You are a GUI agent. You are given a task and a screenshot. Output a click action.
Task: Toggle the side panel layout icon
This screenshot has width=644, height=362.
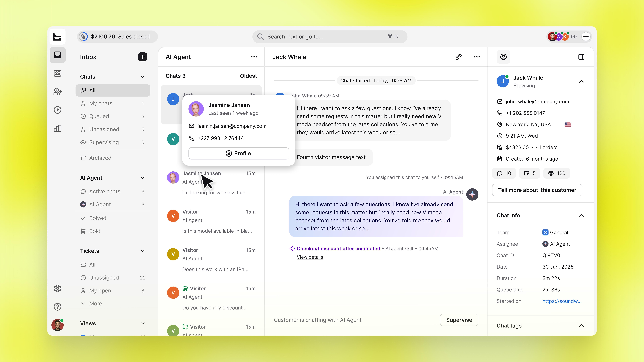[581, 57]
